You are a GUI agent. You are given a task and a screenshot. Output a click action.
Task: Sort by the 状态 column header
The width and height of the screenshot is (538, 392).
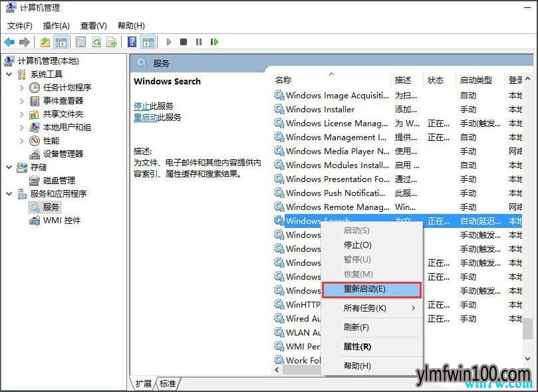click(x=439, y=80)
